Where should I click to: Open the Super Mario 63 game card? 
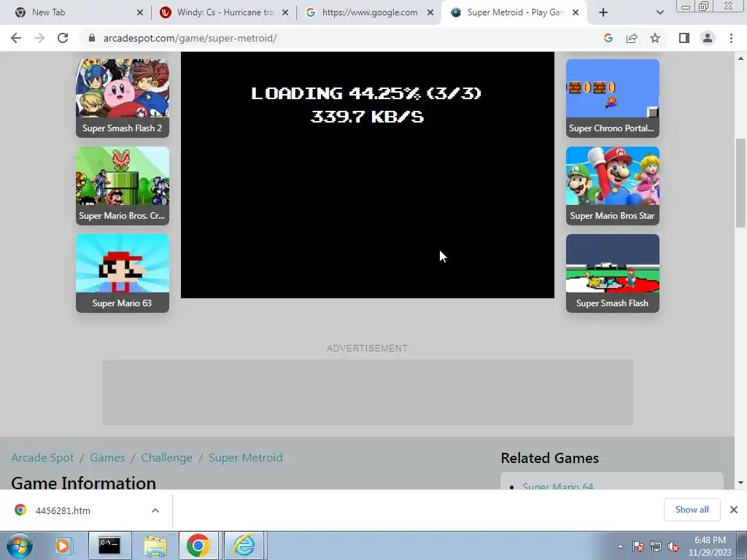pos(123,273)
